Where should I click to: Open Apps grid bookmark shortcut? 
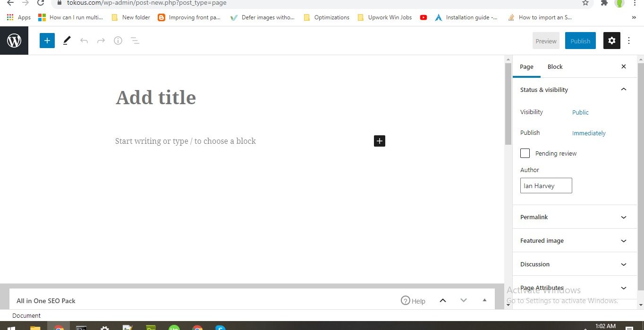tap(19, 17)
